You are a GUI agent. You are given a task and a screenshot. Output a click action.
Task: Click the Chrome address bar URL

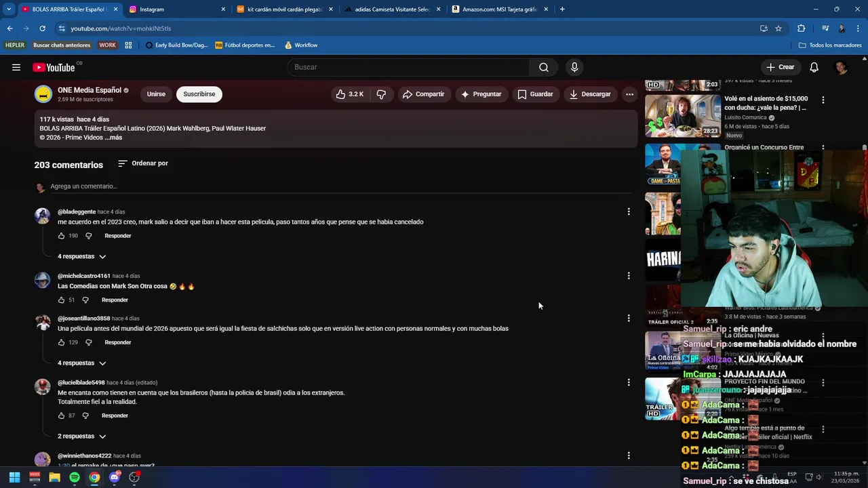[x=121, y=28]
